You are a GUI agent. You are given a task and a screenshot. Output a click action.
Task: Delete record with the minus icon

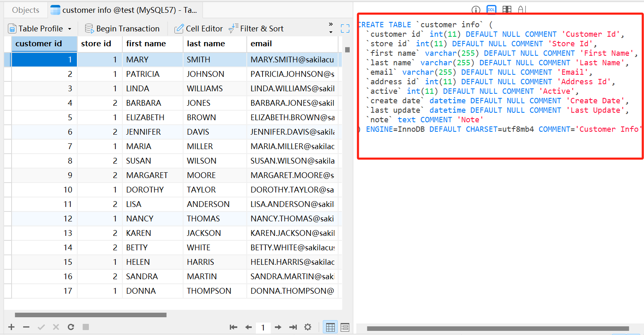[26, 327]
